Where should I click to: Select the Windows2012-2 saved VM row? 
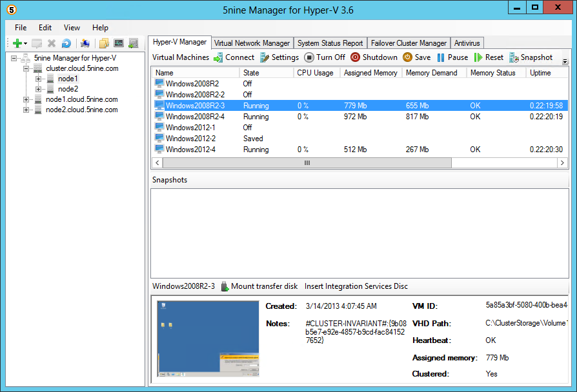[359, 139]
